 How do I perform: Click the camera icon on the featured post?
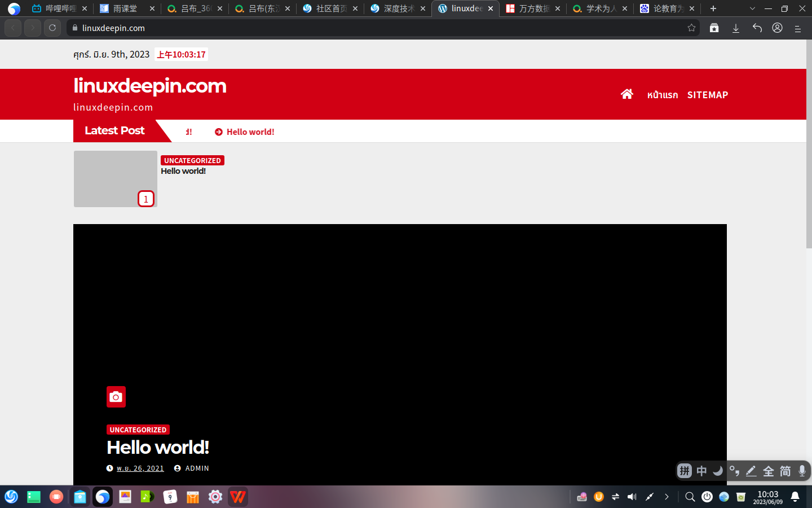[116, 397]
